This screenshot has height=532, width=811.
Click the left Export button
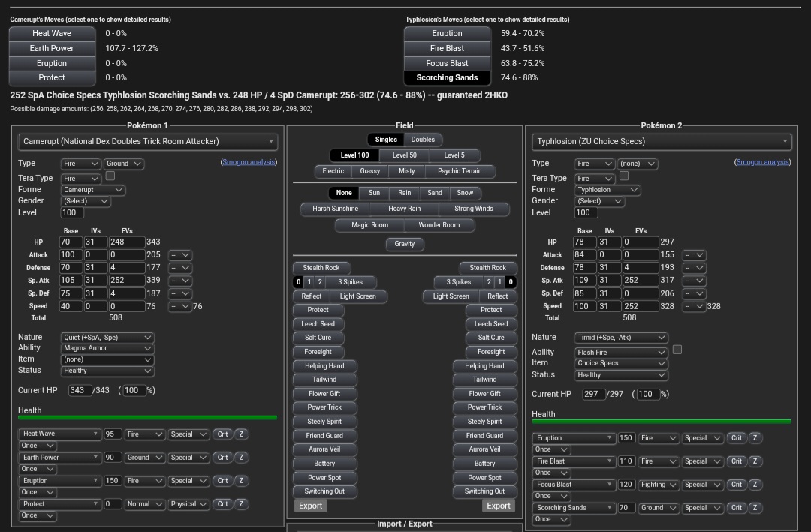(x=310, y=506)
